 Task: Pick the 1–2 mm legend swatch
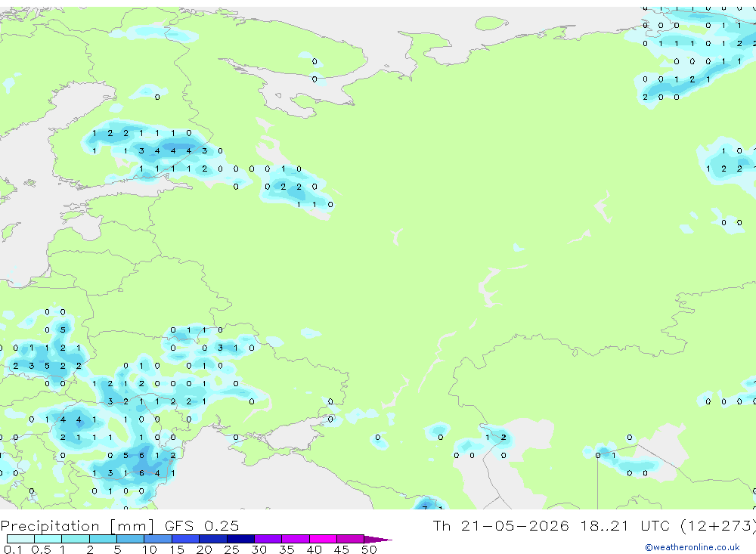click(x=76, y=539)
